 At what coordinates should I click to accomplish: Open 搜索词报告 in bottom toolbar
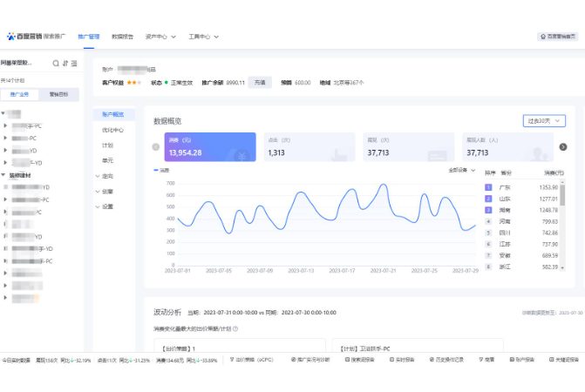pyautogui.click(x=359, y=360)
